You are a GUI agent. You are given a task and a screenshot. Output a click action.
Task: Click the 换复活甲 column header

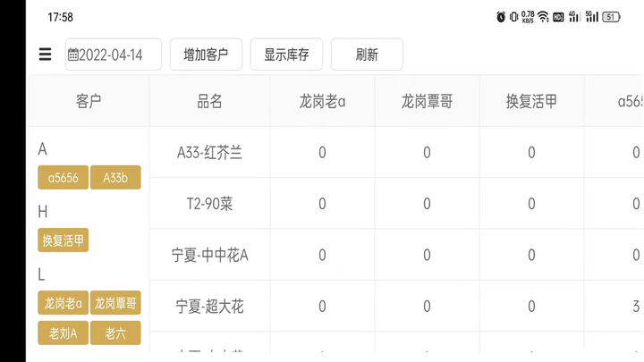[x=531, y=101]
